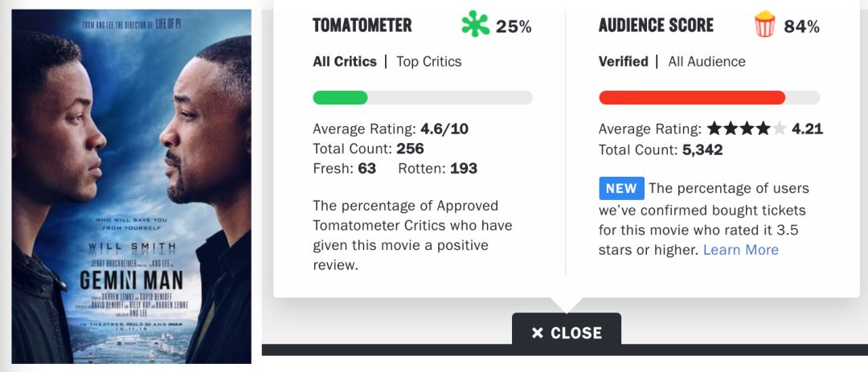The width and height of the screenshot is (868, 372).
Task: Click the red Audience Score bar
Action: click(709, 98)
